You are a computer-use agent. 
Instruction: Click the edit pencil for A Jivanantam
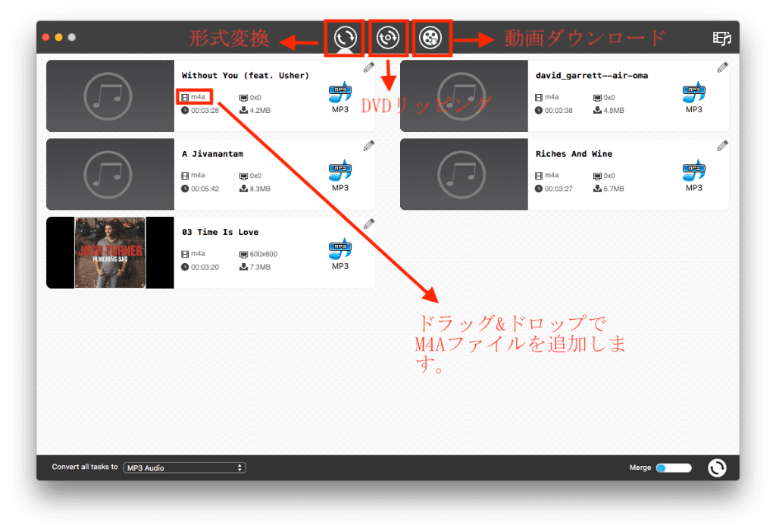(x=368, y=146)
